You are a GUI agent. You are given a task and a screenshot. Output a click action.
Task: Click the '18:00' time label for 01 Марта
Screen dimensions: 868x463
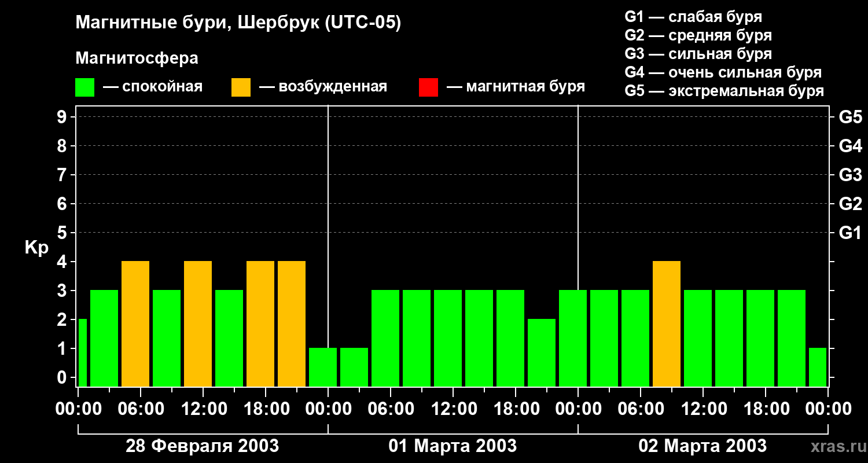point(516,409)
